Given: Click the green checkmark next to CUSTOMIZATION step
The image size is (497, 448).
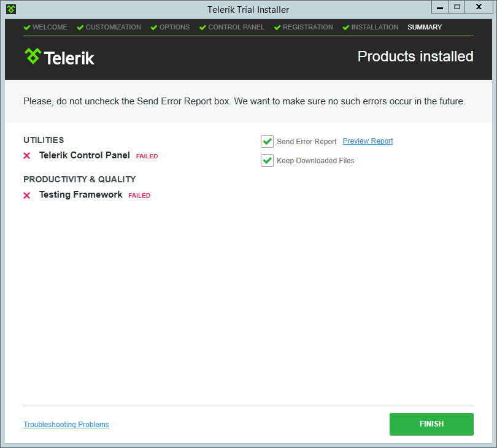Looking at the screenshot, I should pos(80,28).
